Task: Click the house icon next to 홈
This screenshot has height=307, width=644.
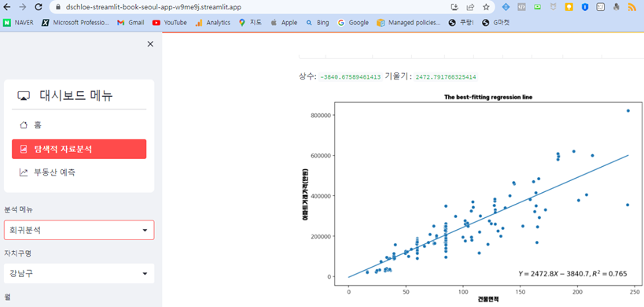Action: 24,125
